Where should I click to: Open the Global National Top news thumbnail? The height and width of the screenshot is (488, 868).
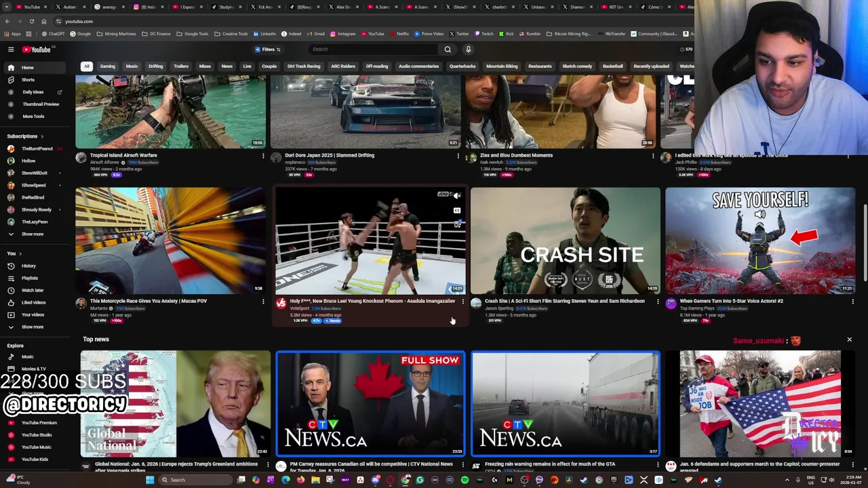(175, 404)
